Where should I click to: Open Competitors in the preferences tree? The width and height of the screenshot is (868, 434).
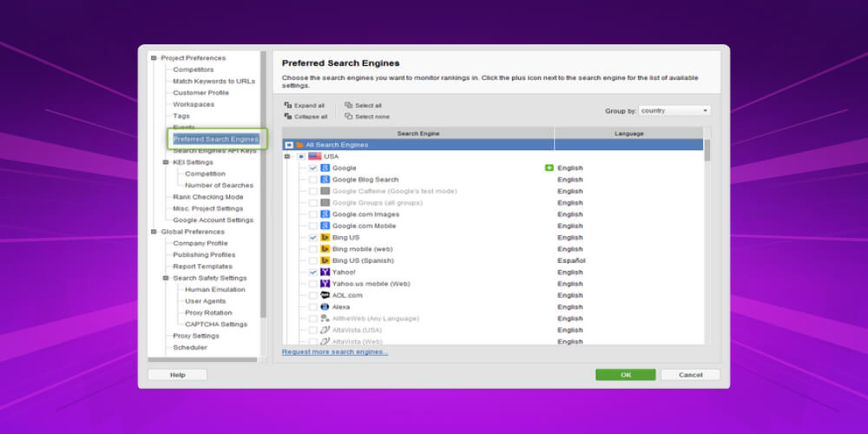point(194,69)
